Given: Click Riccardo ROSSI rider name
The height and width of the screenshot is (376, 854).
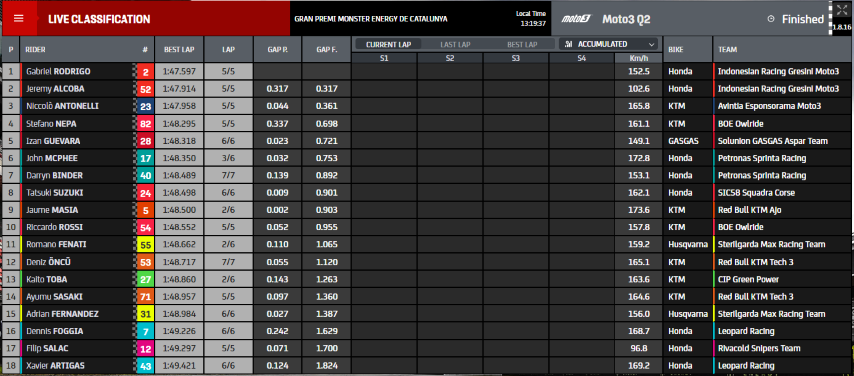Looking at the screenshot, I should (53, 227).
